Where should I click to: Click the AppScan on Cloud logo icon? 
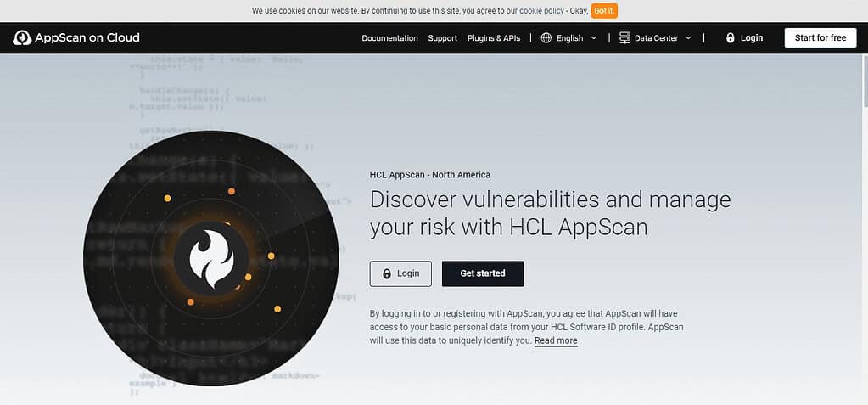[x=22, y=37]
